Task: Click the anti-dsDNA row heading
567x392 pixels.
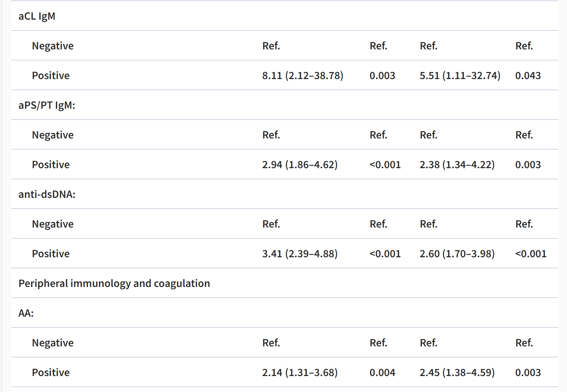Action: pos(47,195)
